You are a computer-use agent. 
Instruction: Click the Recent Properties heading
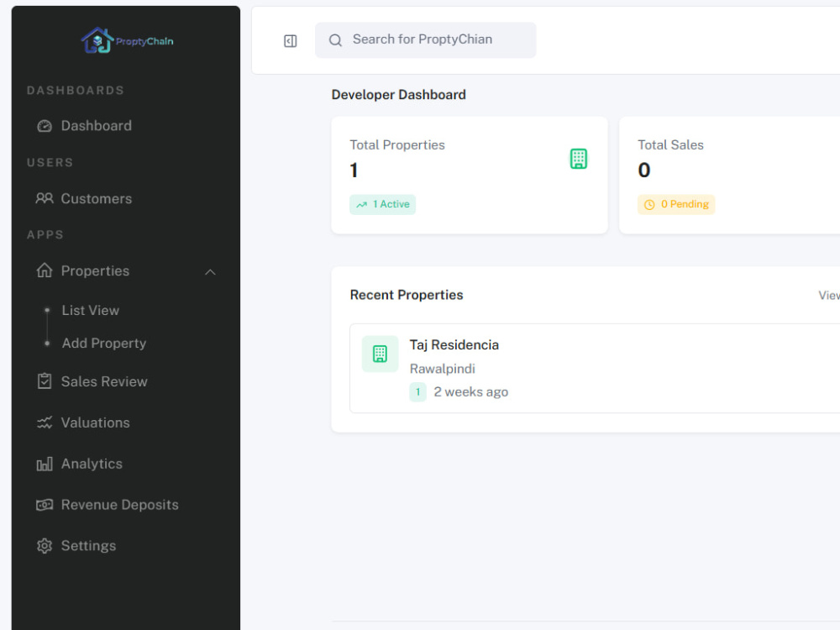[x=406, y=295]
